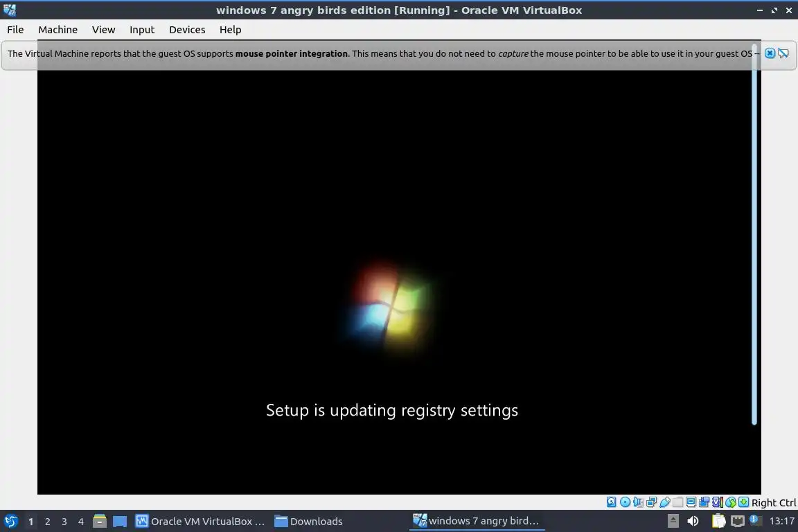
Task: Click the shared folders status icon
Action: pos(678,502)
